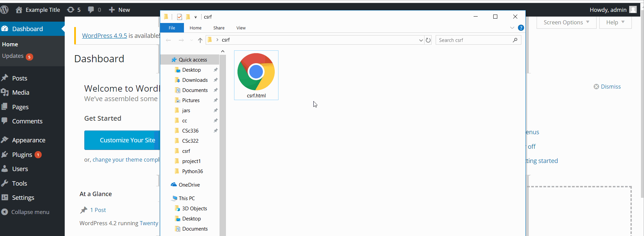
Task: Select jars folder in navigation pane
Action: [x=186, y=110]
